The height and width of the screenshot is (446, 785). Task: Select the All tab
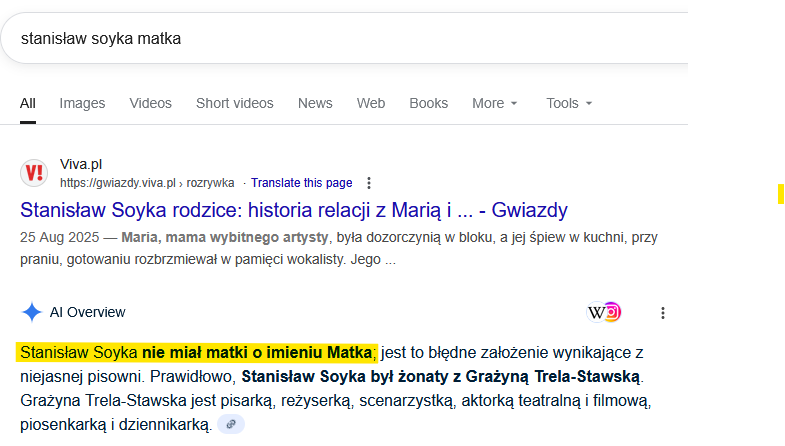(28, 103)
